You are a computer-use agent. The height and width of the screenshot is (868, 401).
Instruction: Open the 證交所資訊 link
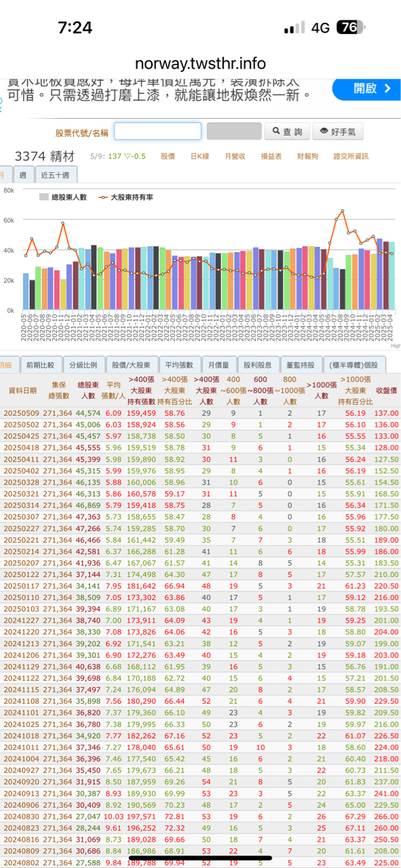[351, 157]
